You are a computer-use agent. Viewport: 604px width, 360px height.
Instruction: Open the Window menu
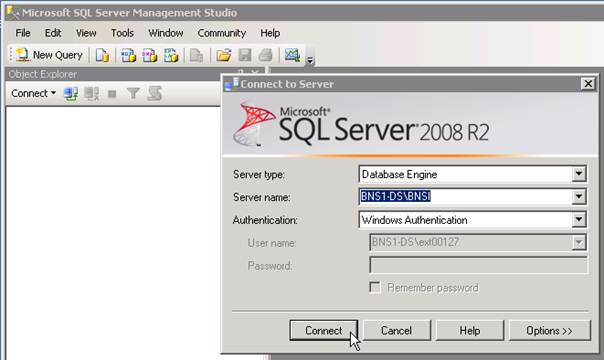coord(166,33)
